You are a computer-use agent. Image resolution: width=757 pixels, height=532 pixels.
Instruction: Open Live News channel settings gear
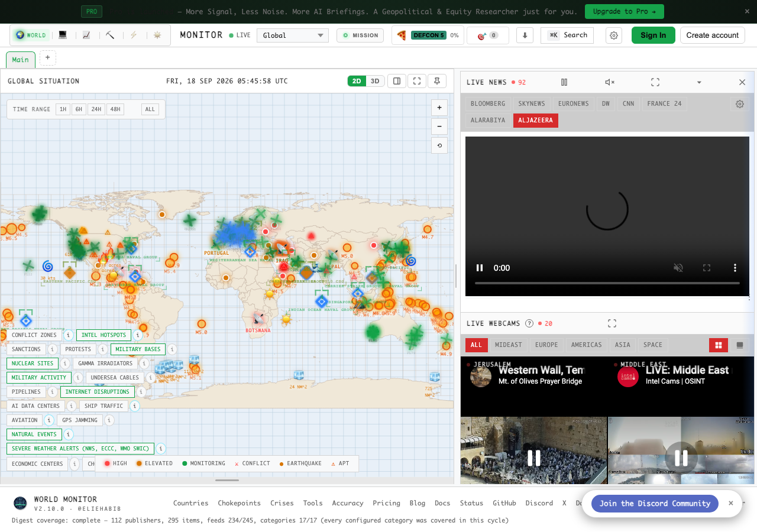(740, 104)
